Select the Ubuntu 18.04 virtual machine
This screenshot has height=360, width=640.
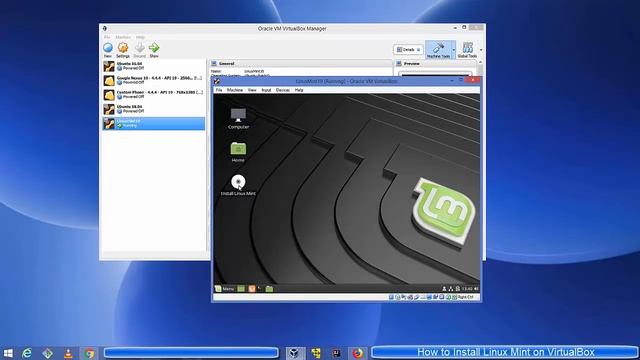click(154, 109)
